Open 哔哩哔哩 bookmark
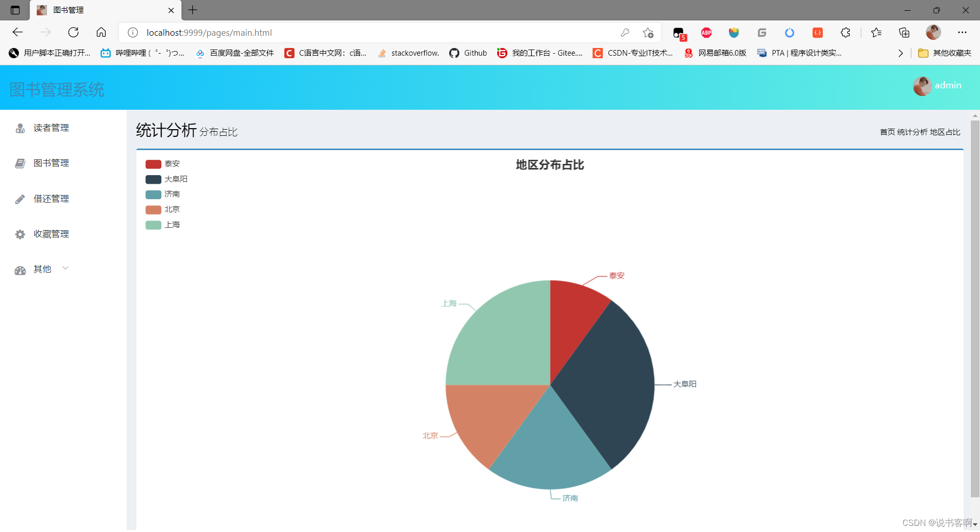The width and height of the screenshot is (980, 532). point(142,53)
